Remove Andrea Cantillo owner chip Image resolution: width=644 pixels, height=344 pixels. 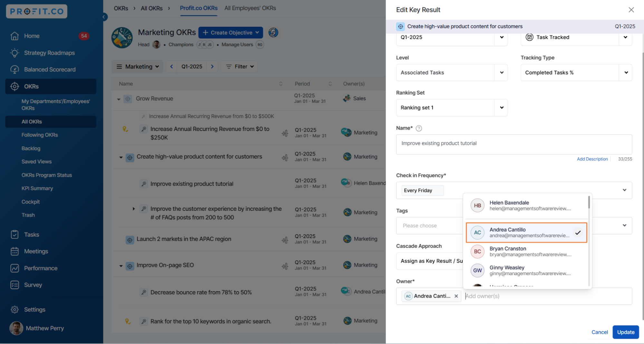click(456, 296)
